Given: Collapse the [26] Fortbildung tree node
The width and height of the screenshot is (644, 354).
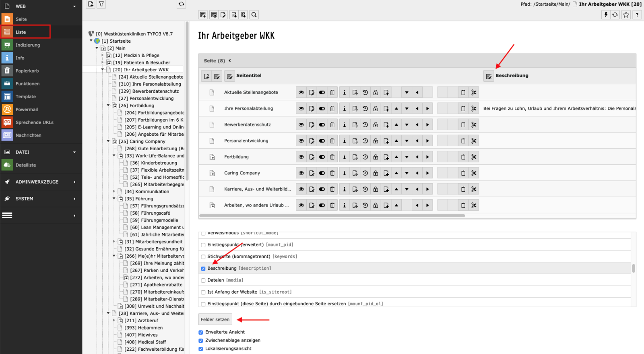Looking at the screenshot, I should [108, 106].
